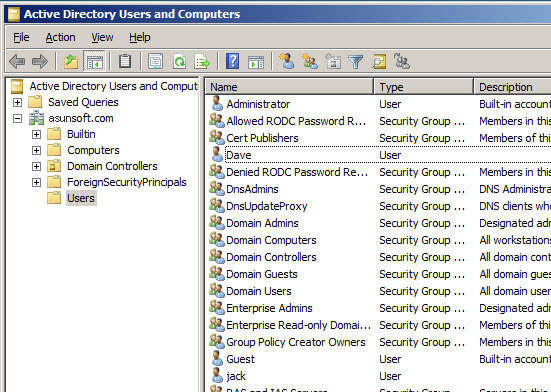Image resolution: width=551 pixels, height=392 pixels.
Task: Click the Administrator name text
Action: (x=258, y=104)
